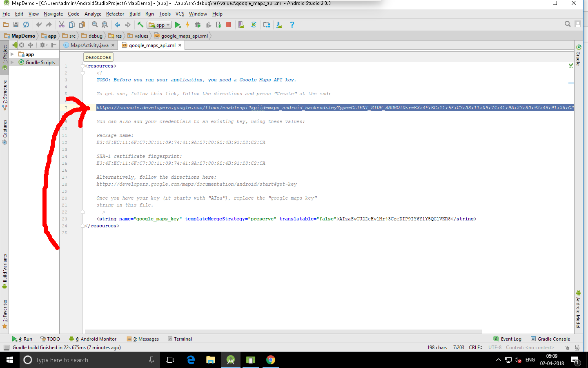The width and height of the screenshot is (588, 368).
Task: Save all files
Action: (16, 25)
